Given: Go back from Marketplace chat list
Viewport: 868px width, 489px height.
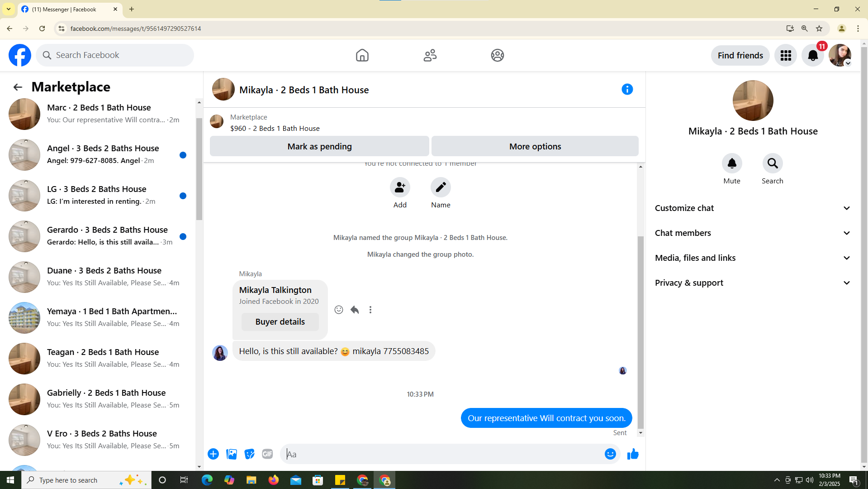Looking at the screenshot, I should (x=18, y=87).
